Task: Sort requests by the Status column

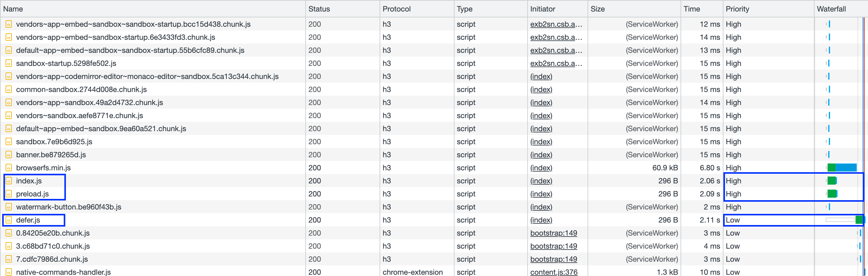Action: (319, 9)
